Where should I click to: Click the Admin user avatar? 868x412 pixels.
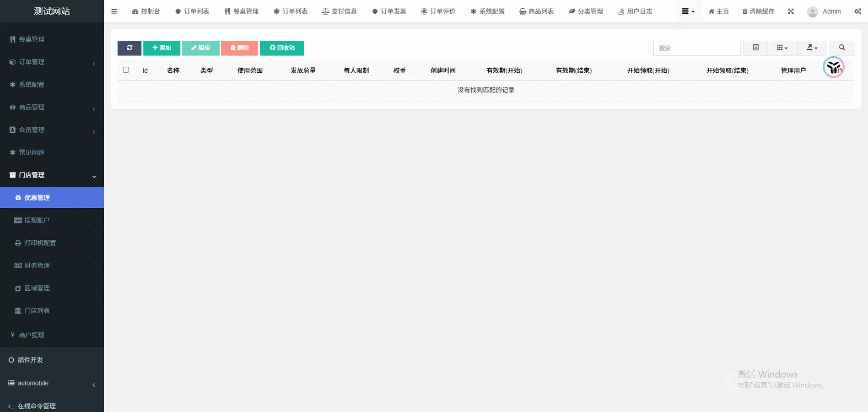813,12
